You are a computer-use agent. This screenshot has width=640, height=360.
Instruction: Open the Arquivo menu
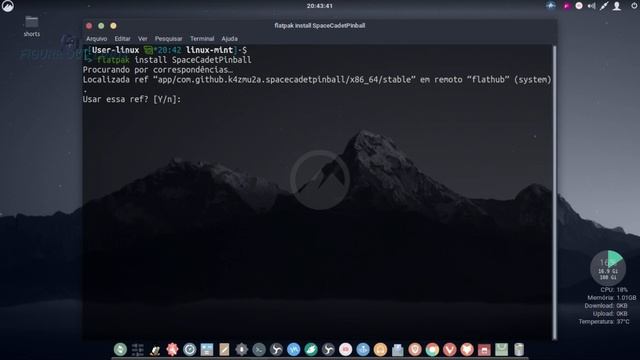pyautogui.click(x=96, y=39)
